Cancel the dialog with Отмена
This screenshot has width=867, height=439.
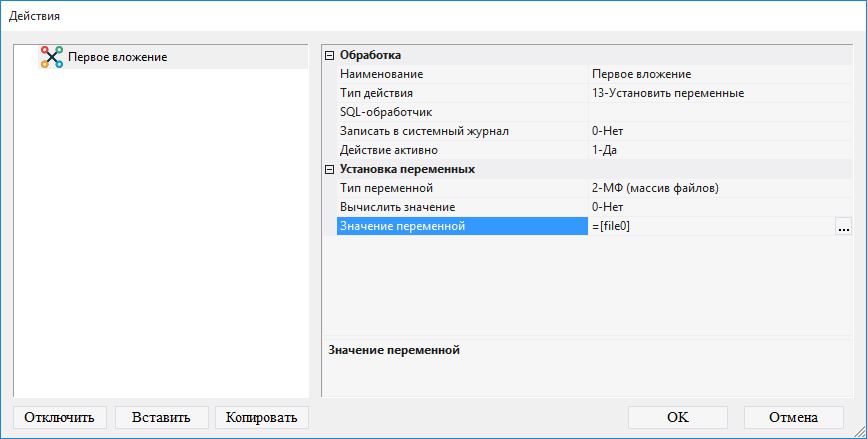[793, 417]
